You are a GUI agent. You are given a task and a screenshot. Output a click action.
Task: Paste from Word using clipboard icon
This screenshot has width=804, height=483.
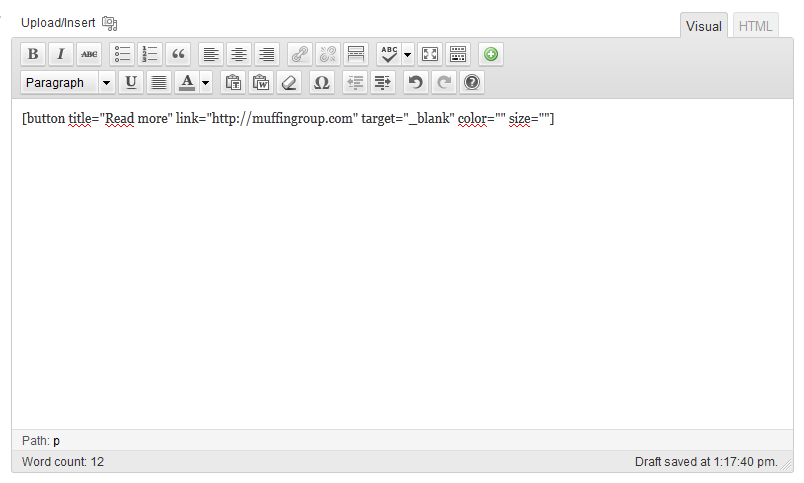(261, 83)
